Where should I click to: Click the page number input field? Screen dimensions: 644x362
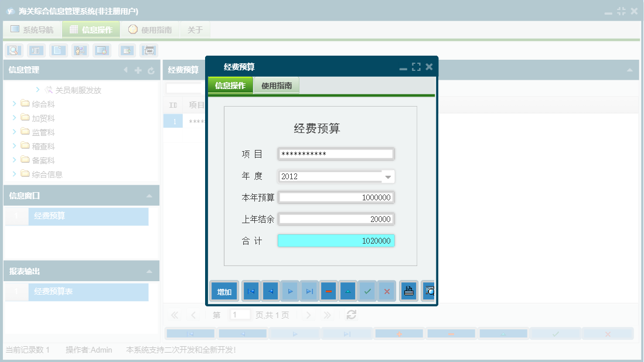click(240, 315)
